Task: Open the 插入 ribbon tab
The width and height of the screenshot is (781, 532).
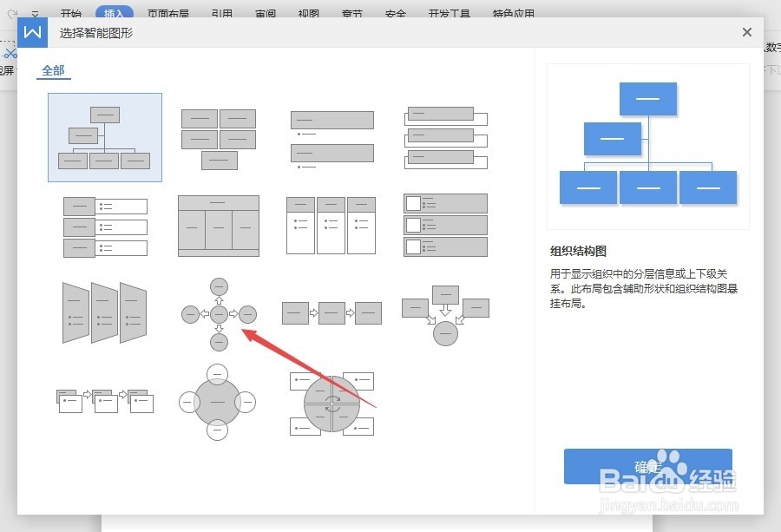Action: [x=114, y=13]
